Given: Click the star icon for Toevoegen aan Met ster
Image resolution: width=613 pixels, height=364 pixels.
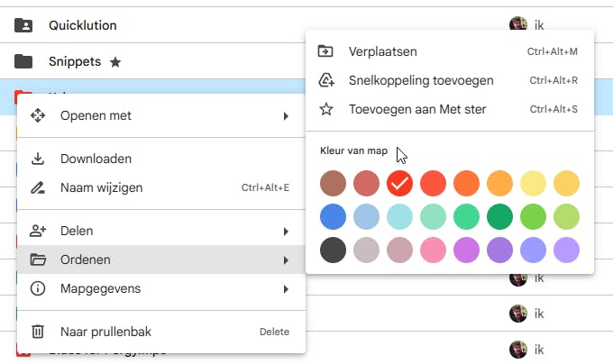Looking at the screenshot, I should [x=326, y=109].
